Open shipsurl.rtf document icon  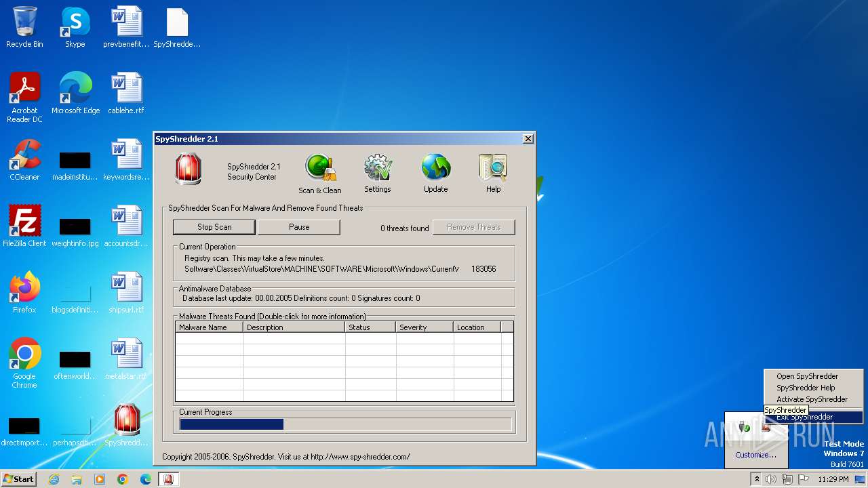click(126, 293)
